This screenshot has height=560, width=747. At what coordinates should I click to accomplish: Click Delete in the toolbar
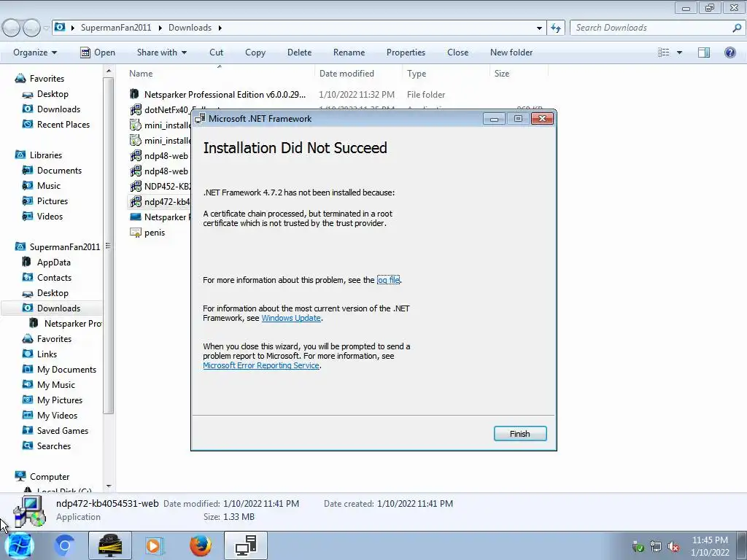[x=299, y=52]
